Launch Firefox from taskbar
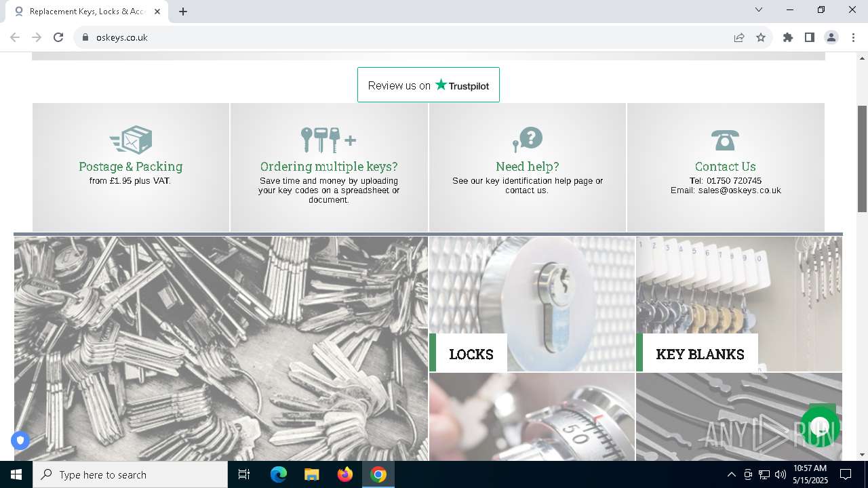This screenshot has width=868, height=488. 345,474
